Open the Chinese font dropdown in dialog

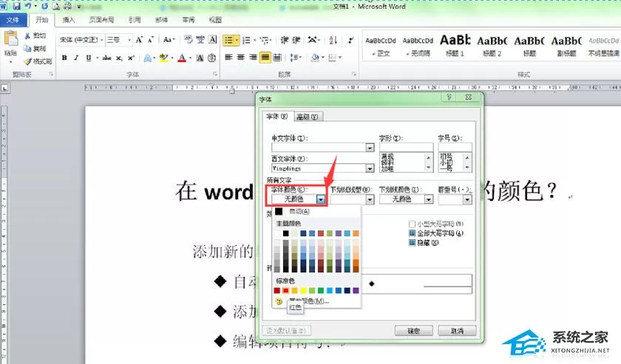(370, 148)
